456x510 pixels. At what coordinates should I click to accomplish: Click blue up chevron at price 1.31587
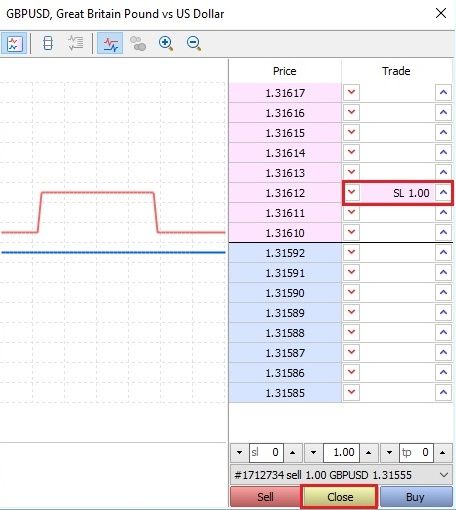pos(443,352)
